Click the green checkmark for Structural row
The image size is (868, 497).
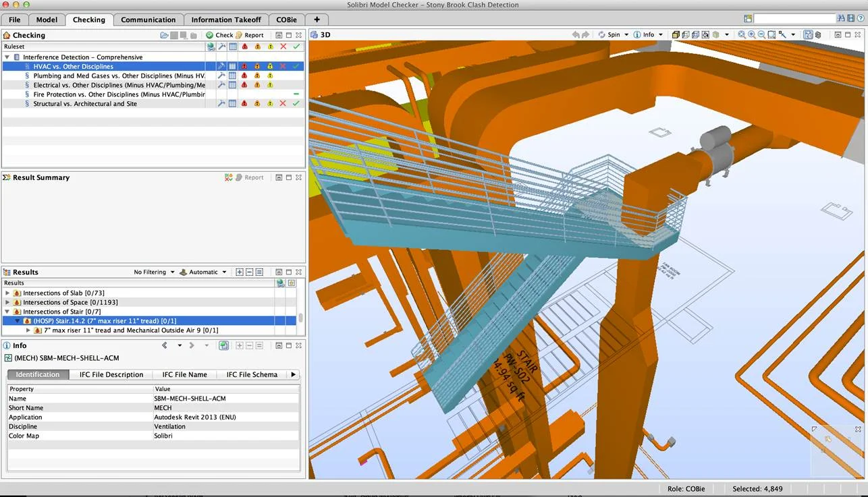296,104
